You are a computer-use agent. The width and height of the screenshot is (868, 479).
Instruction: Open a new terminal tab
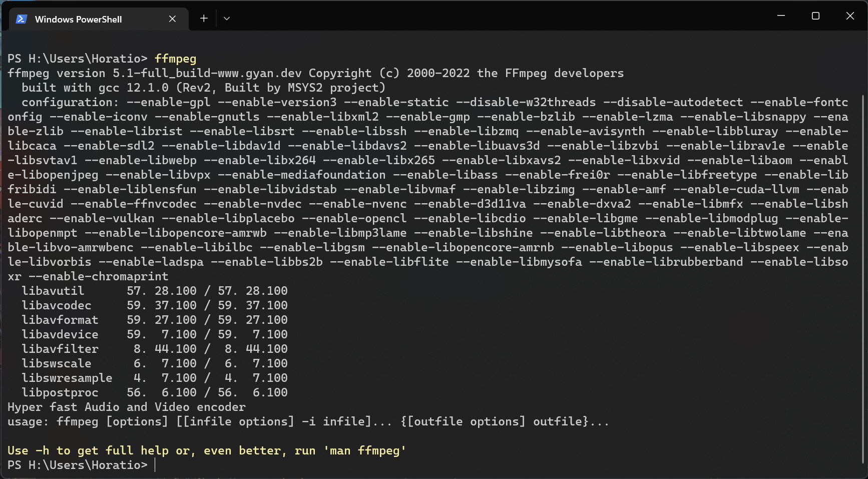[203, 18]
